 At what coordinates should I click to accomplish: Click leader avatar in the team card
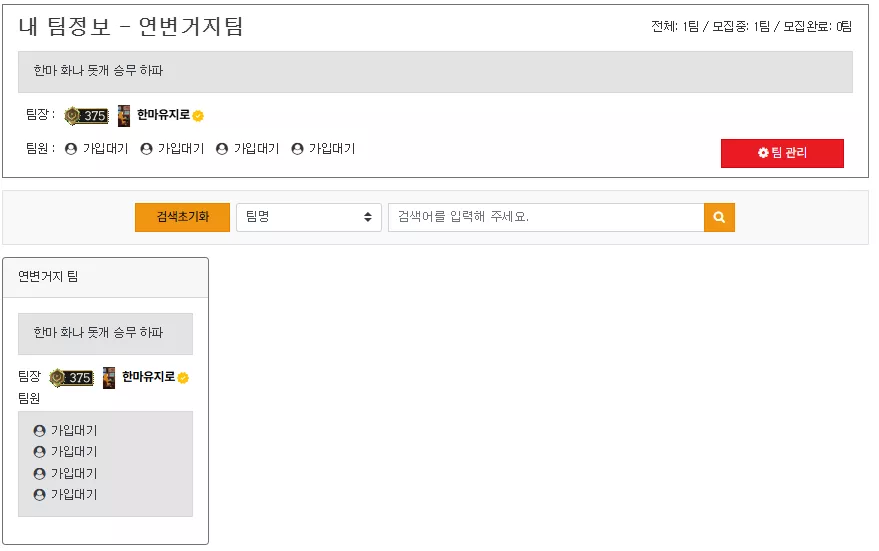(x=109, y=378)
